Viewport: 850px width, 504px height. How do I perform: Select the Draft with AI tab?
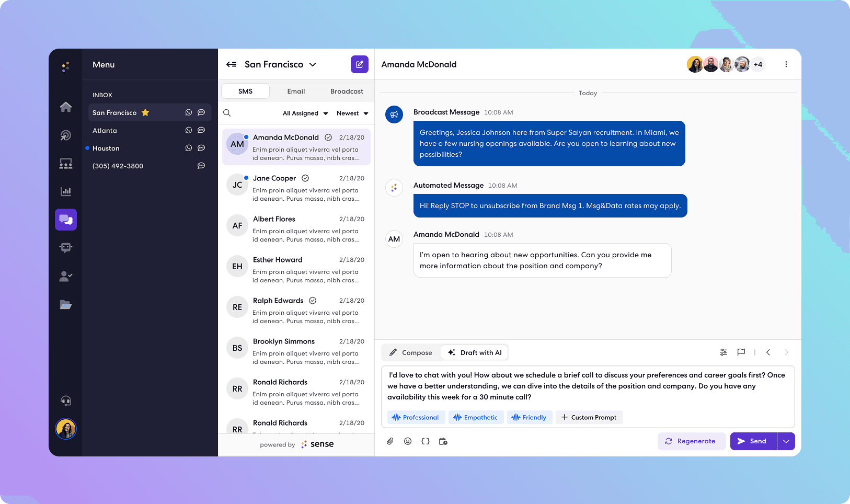475,352
